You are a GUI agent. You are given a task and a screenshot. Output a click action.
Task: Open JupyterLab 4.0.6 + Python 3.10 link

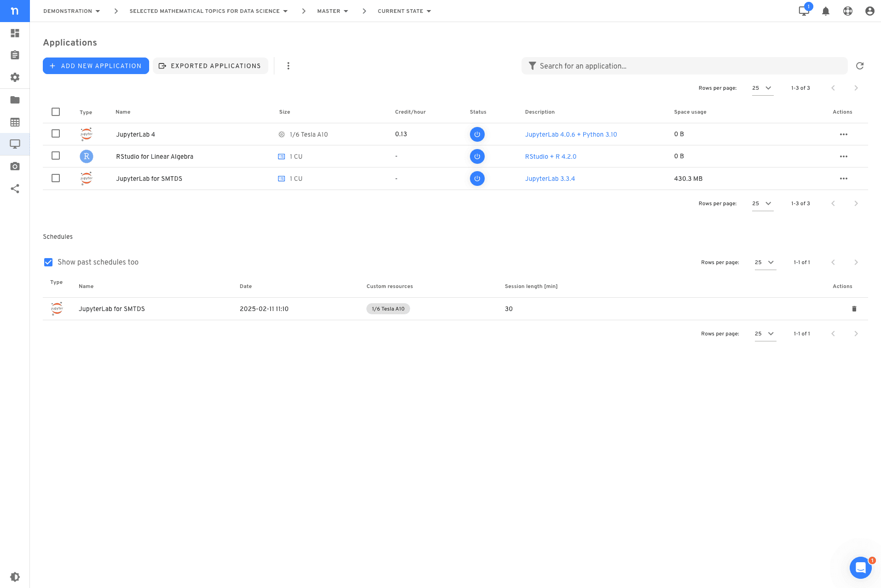[x=571, y=134]
